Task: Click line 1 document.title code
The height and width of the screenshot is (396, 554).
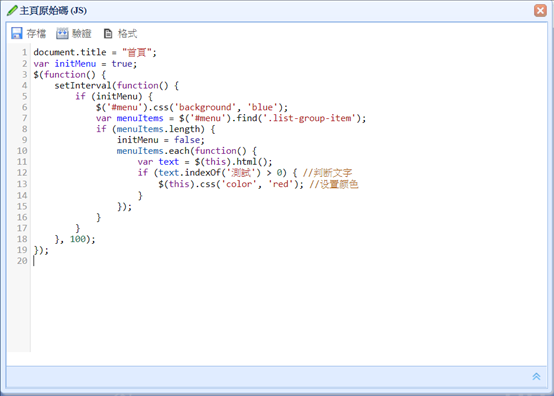Action: click(95, 52)
